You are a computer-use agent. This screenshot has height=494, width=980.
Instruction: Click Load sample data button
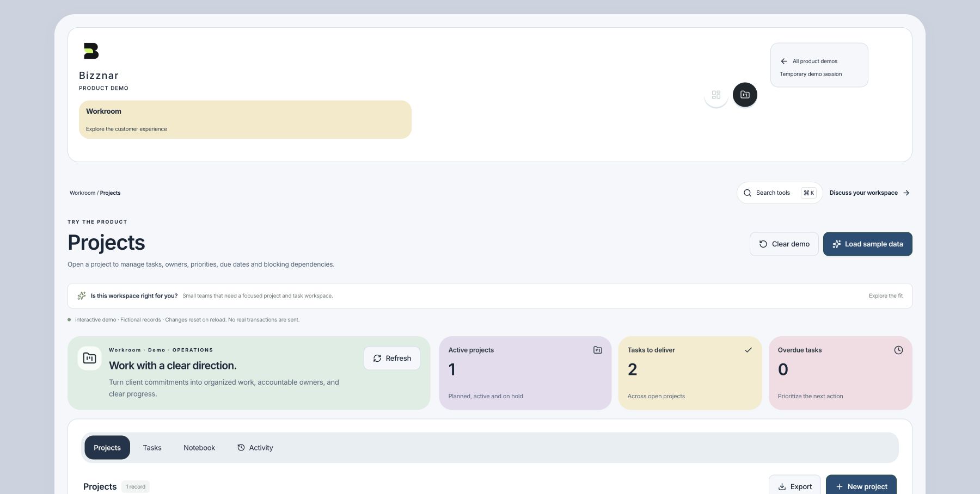tap(868, 244)
